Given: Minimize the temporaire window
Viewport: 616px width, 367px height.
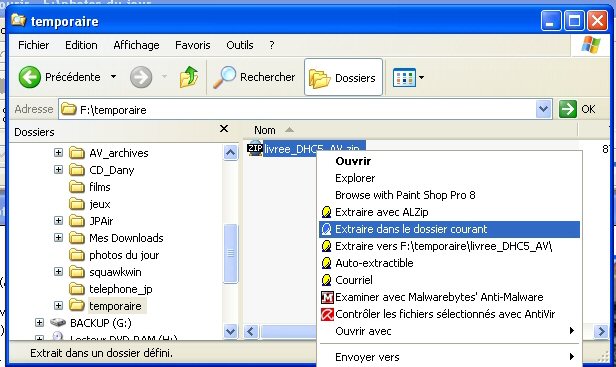Looking at the screenshot, I should coord(550,20).
